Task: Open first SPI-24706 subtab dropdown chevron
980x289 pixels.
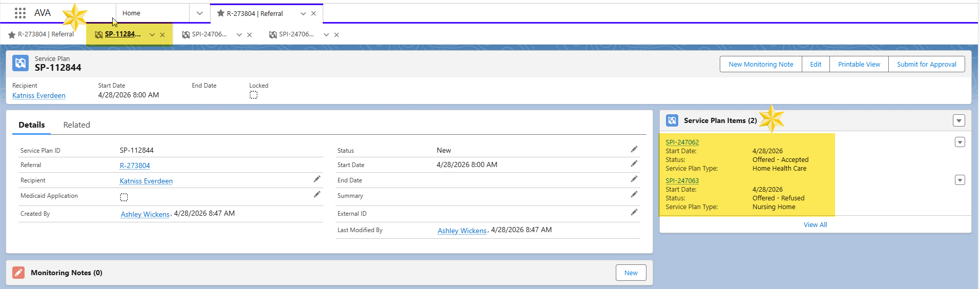Action: (239, 35)
